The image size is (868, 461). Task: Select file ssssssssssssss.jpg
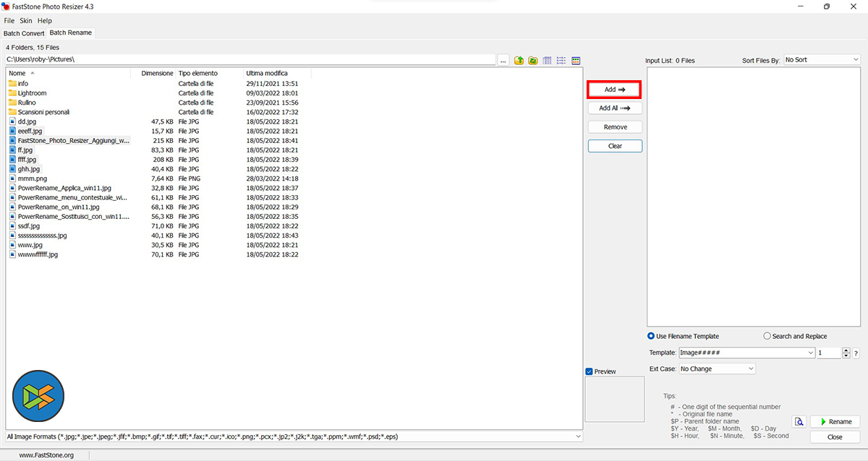(x=43, y=236)
